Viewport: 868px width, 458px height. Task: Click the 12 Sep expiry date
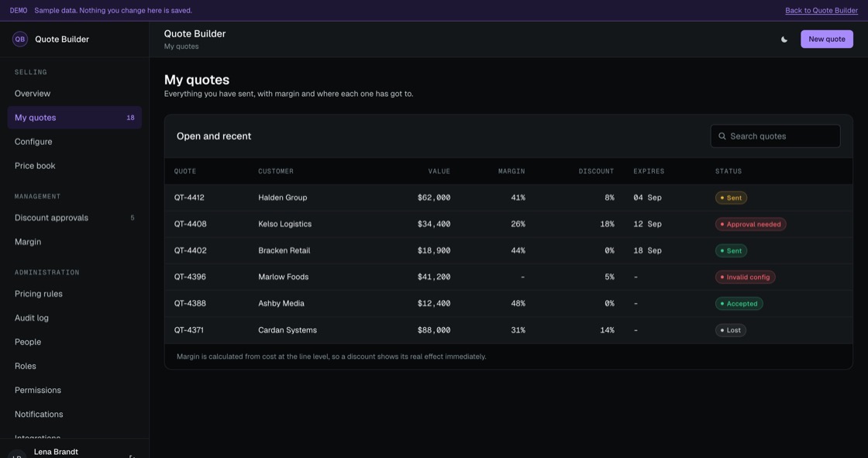pos(647,224)
